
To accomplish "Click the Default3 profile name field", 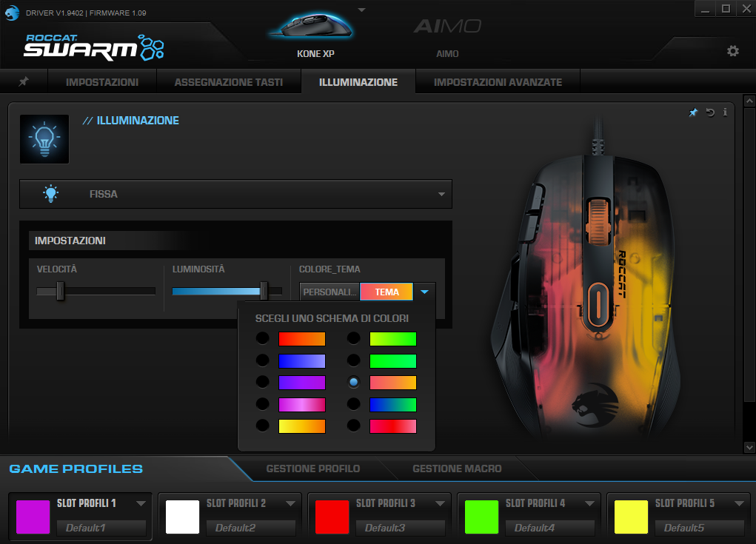I will tap(401, 528).
